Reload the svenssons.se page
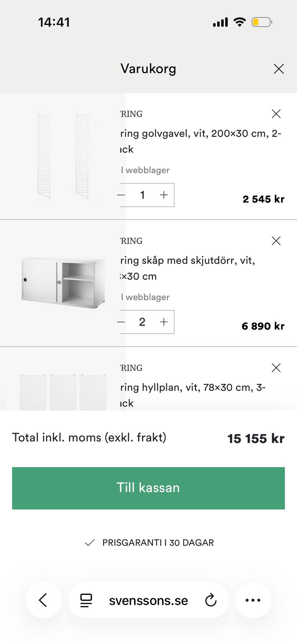The height and width of the screenshot is (644, 297). tap(211, 600)
